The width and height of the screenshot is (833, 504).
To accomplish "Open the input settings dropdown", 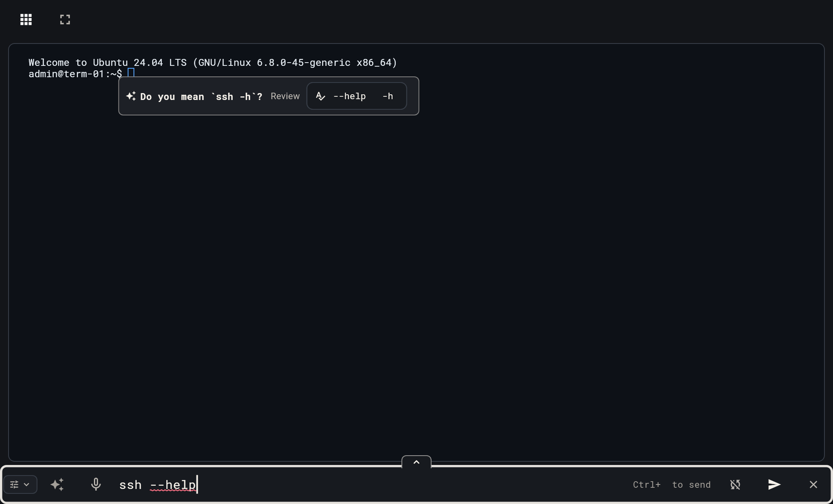I will [20, 484].
